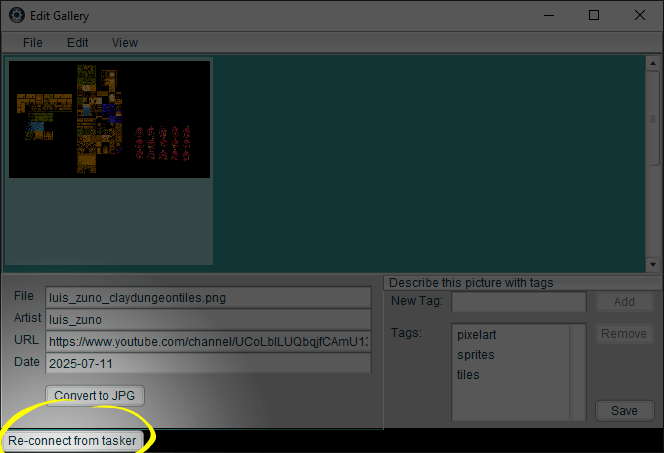This screenshot has height=453, width=664.
Task: Click the Edit Gallery app icon in title bar
Action: pyautogui.click(x=16, y=15)
